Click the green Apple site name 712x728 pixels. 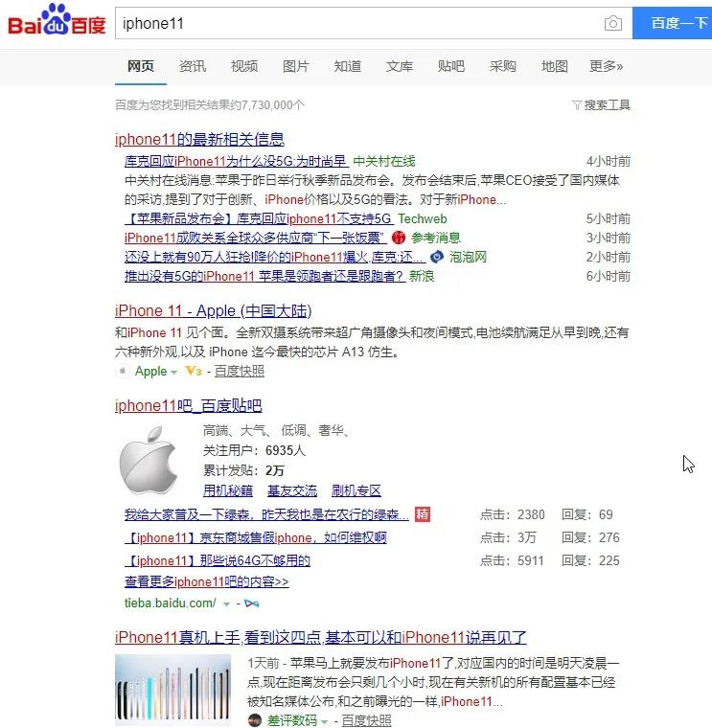151,371
